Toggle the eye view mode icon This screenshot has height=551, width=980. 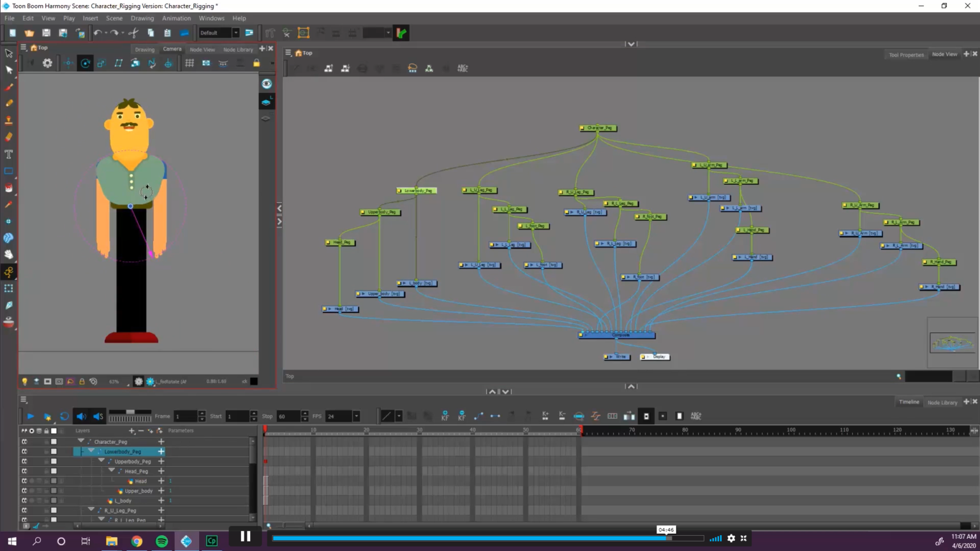[267, 84]
